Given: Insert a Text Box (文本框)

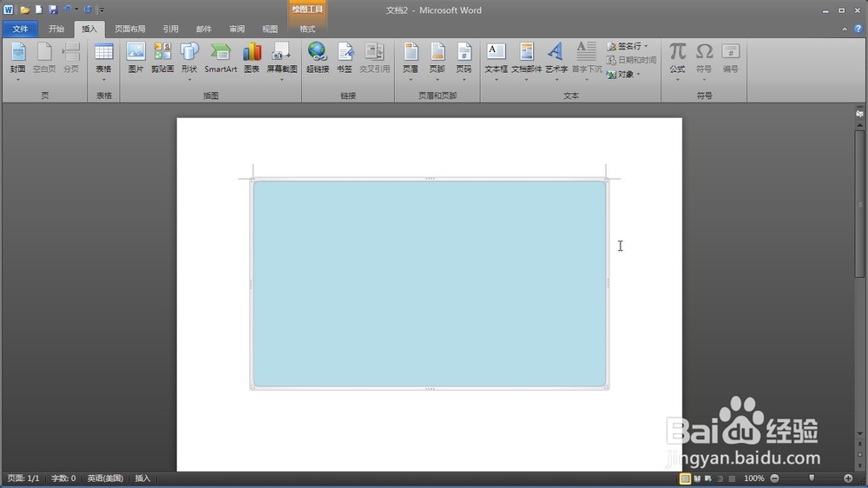Looking at the screenshot, I should (x=496, y=60).
